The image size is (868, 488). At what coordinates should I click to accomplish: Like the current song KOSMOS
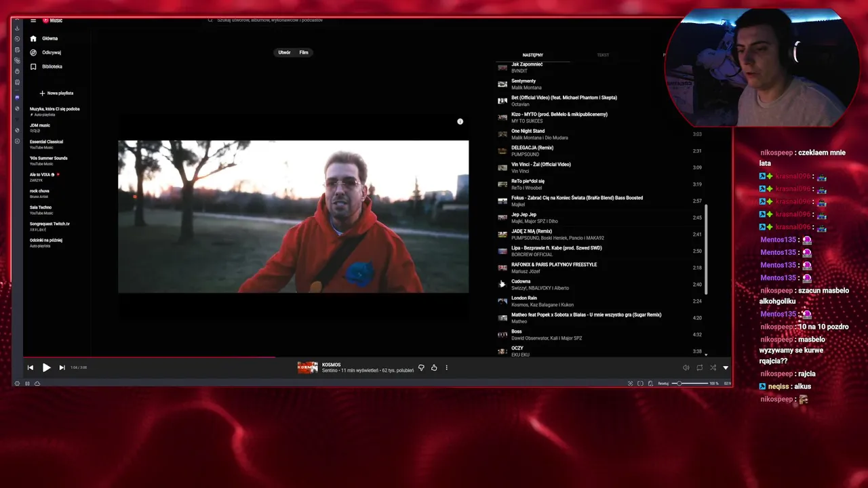click(434, 367)
